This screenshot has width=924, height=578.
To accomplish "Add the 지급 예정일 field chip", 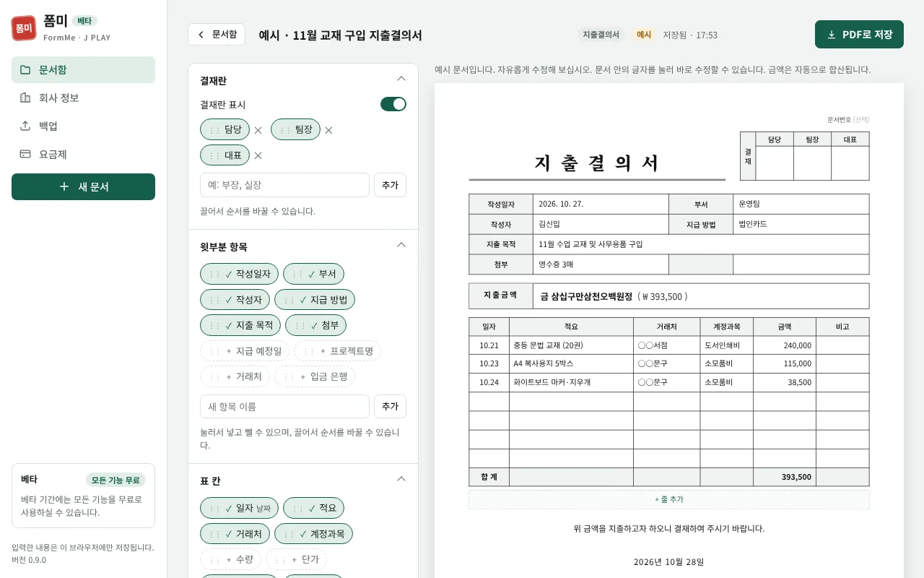I will pos(245,351).
